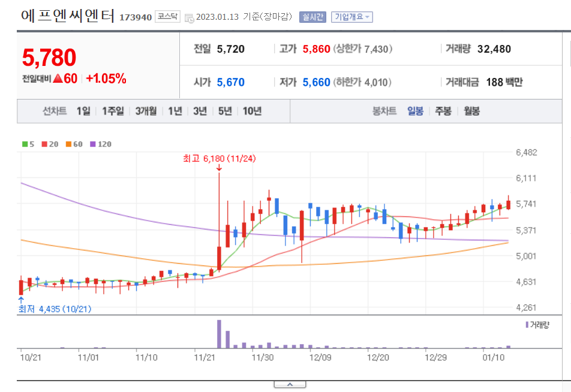Click the red 20-day moving average swatch
The width and height of the screenshot is (571, 392).
point(44,144)
